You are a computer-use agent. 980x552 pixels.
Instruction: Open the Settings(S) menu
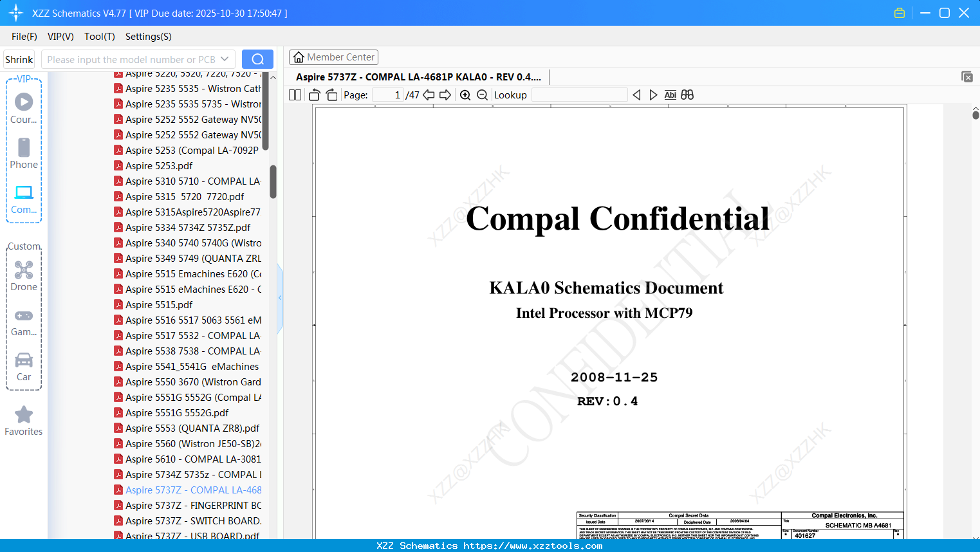point(149,37)
